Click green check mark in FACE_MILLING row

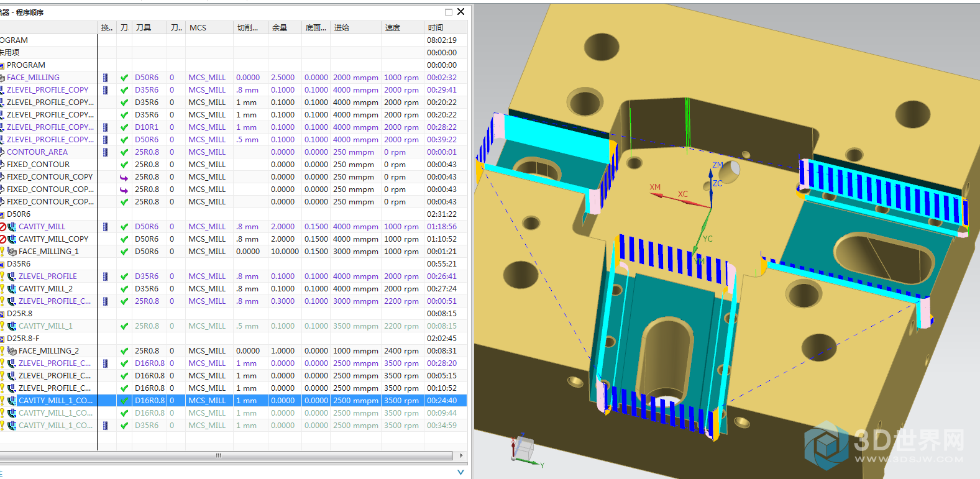(124, 78)
